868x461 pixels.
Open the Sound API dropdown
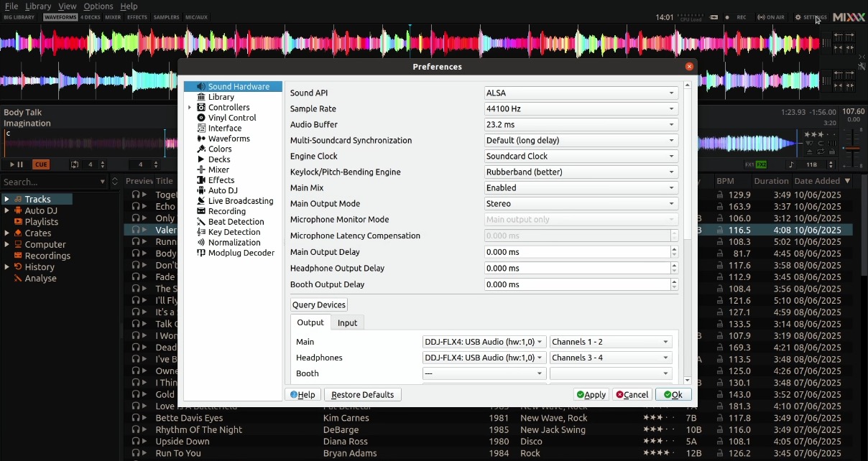[581, 93]
